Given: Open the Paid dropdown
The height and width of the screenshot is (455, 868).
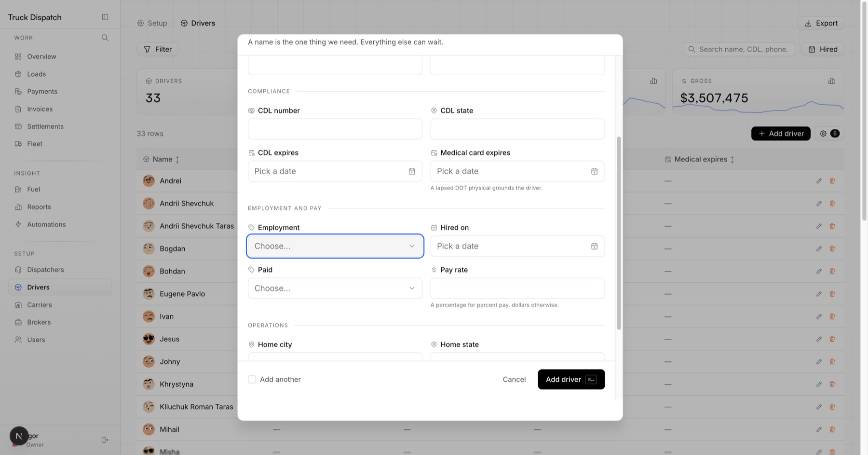Looking at the screenshot, I should (x=335, y=288).
